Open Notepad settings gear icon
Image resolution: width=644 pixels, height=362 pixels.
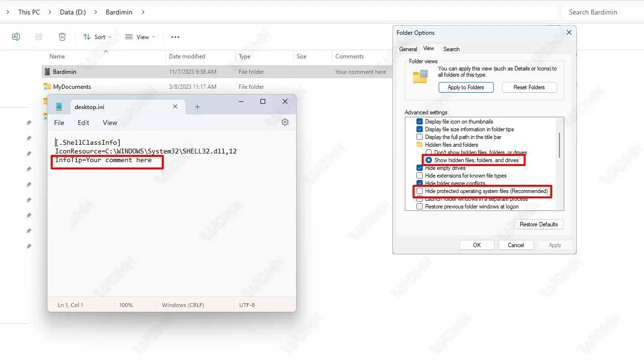(285, 123)
